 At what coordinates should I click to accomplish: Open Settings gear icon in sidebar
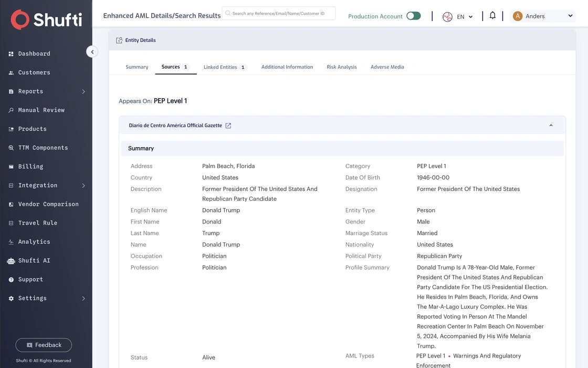(x=11, y=298)
